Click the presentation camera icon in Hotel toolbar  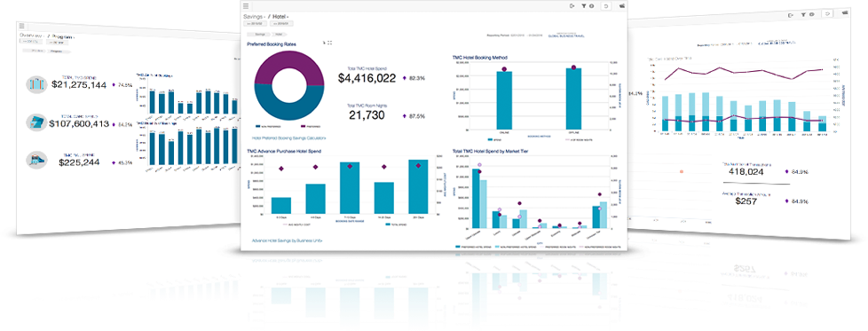(x=623, y=6)
